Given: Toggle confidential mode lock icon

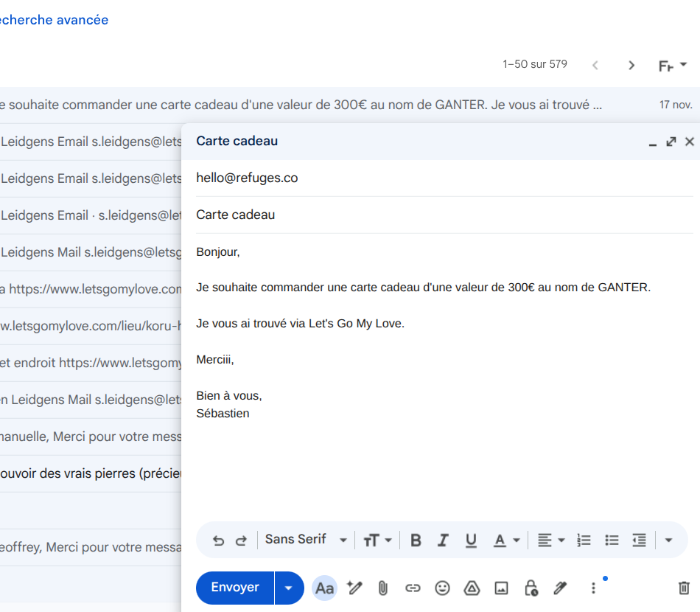Looking at the screenshot, I should click(x=531, y=588).
